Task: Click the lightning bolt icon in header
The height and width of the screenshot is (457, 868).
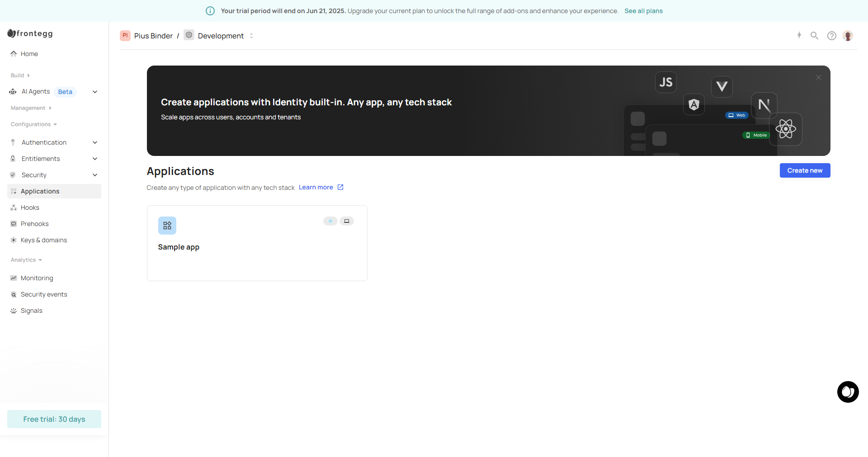Action: tap(799, 35)
